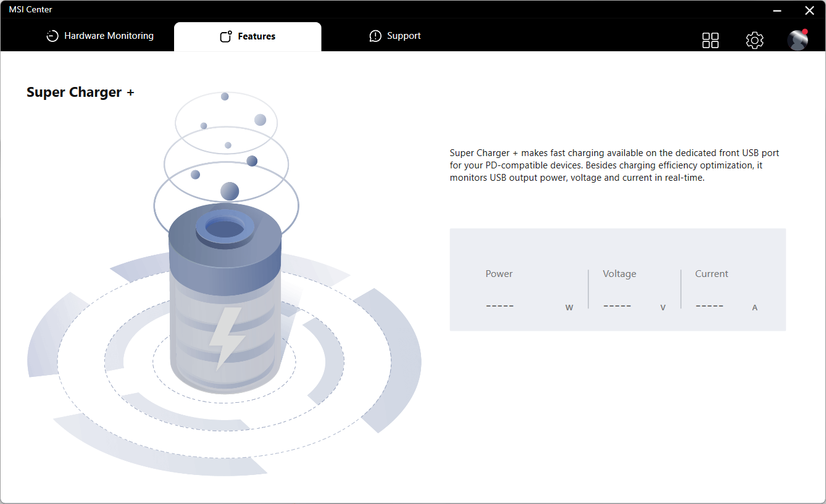826x504 pixels.
Task: Minimize the MSI Center window
Action: coord(778,10)
